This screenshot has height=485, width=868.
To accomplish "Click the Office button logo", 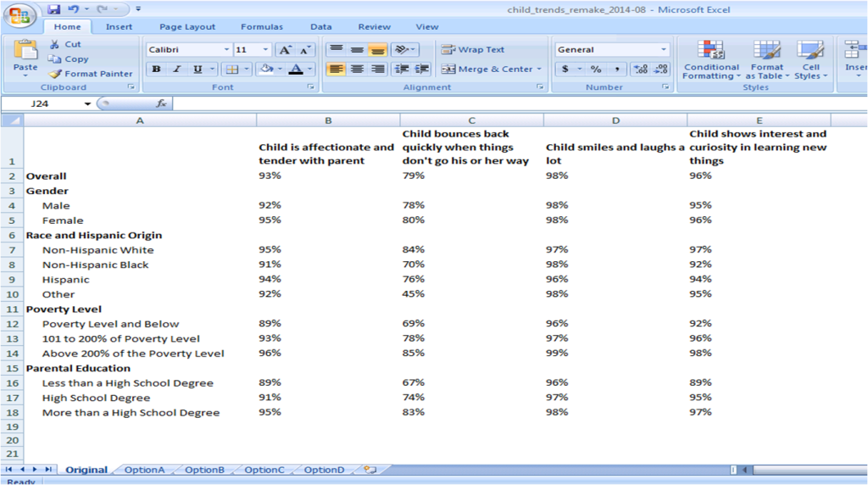I will pos(19,15).
